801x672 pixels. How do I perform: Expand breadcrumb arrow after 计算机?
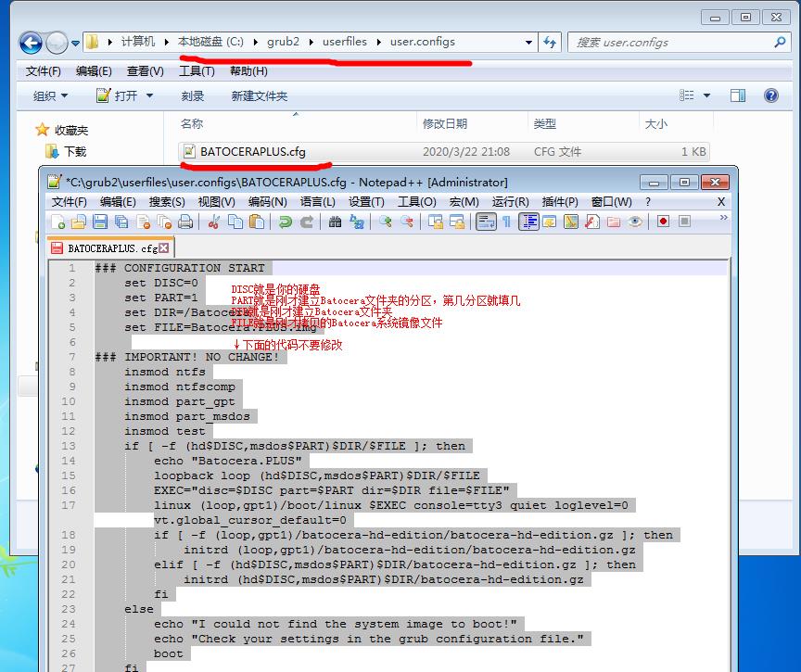(167, 42)
